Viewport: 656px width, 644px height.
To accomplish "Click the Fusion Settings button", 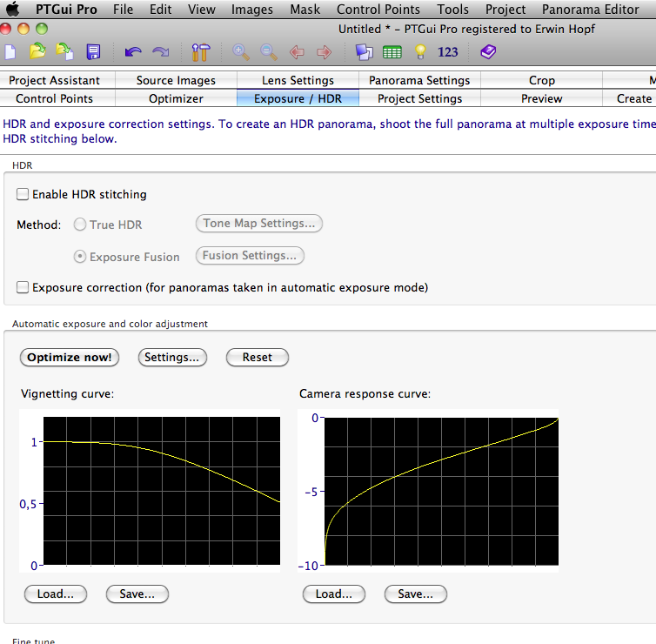I will tap(250, 255).
